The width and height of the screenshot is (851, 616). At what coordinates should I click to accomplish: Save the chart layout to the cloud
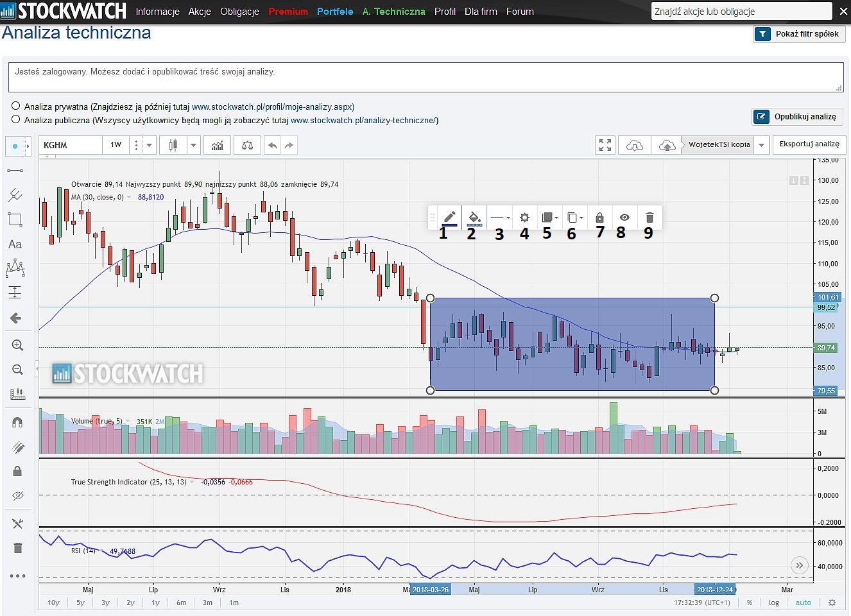coord(667,145)
